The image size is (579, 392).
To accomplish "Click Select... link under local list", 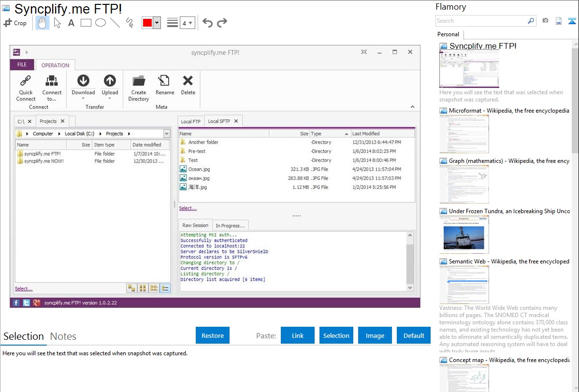I will [24, 289].
